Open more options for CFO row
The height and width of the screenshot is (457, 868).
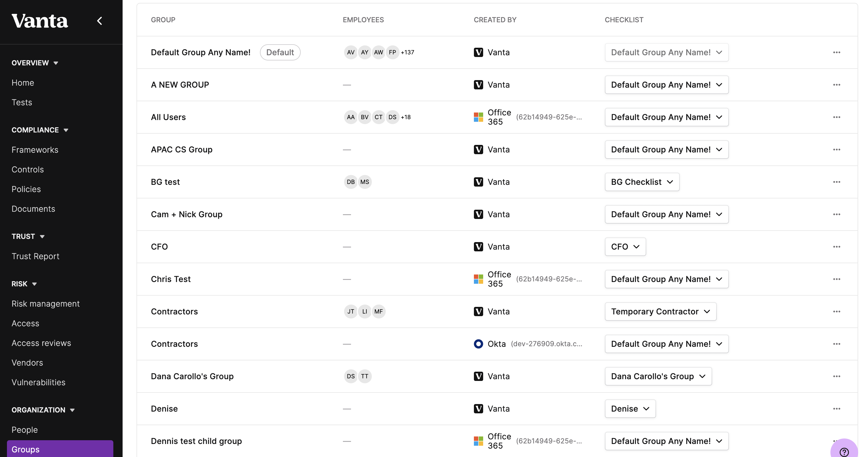pos(836,247)
